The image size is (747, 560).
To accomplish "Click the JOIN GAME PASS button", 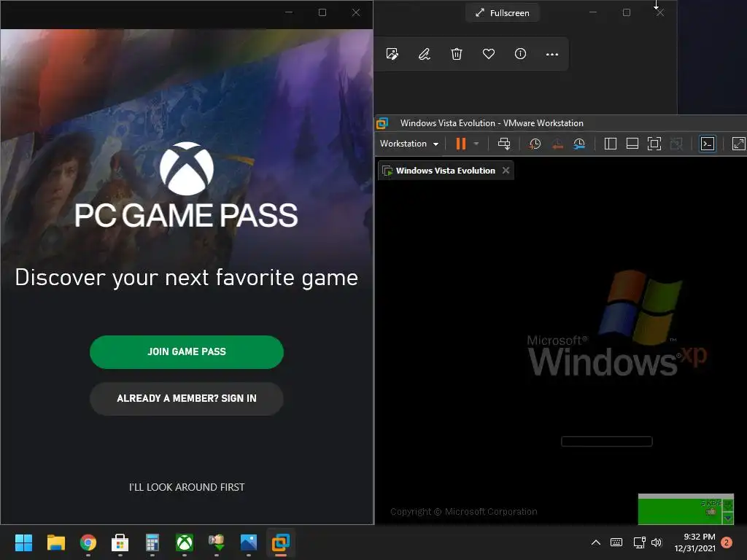I will click(x=186, y=352).
